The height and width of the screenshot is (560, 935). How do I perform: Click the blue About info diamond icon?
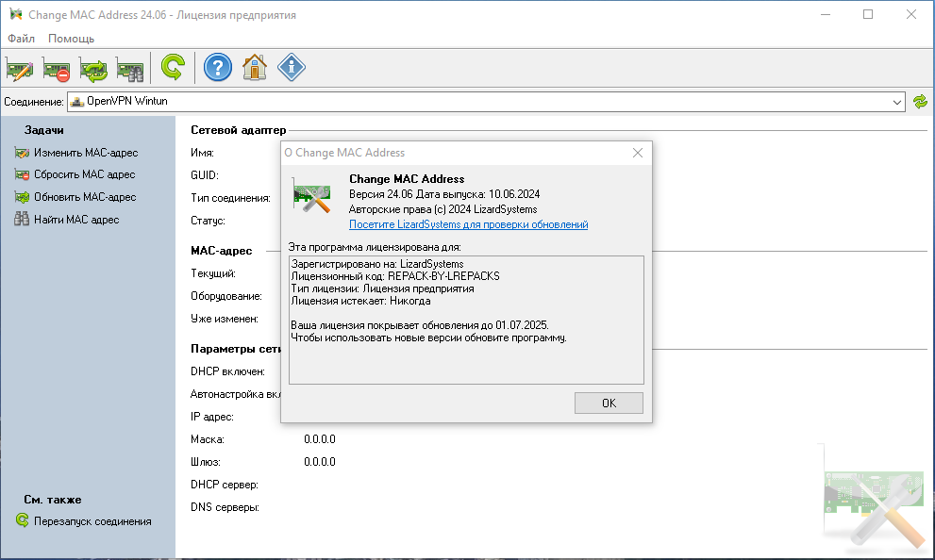click(292, 67)
